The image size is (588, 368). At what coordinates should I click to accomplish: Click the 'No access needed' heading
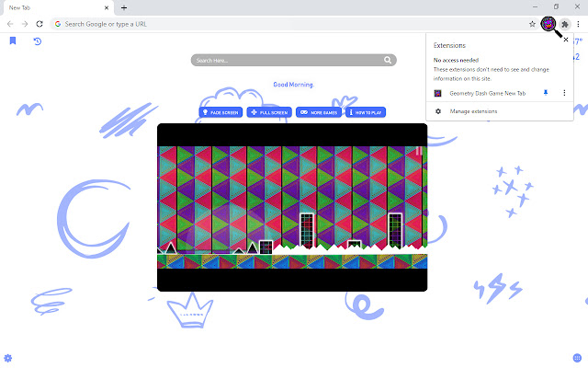click(x=456, y=60)
